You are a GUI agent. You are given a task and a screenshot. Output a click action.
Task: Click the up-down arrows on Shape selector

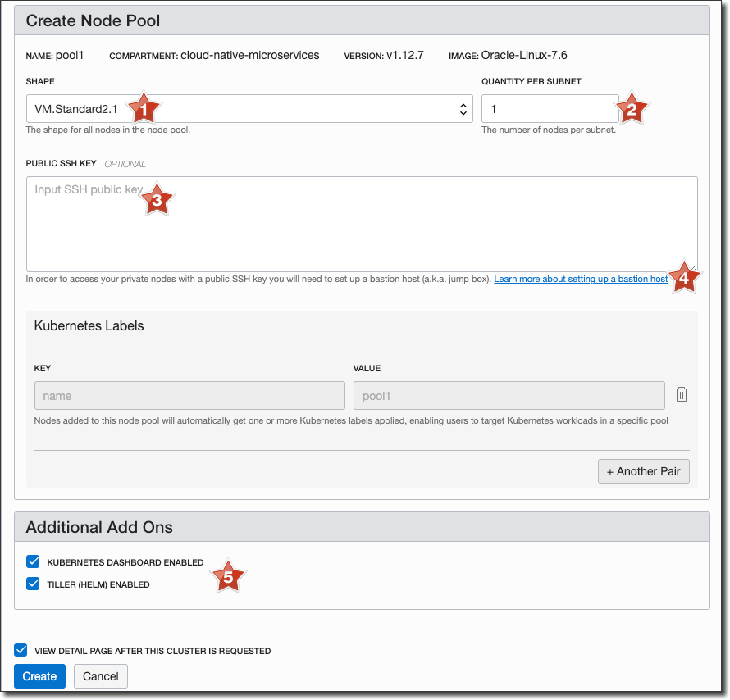pos(463,108)
